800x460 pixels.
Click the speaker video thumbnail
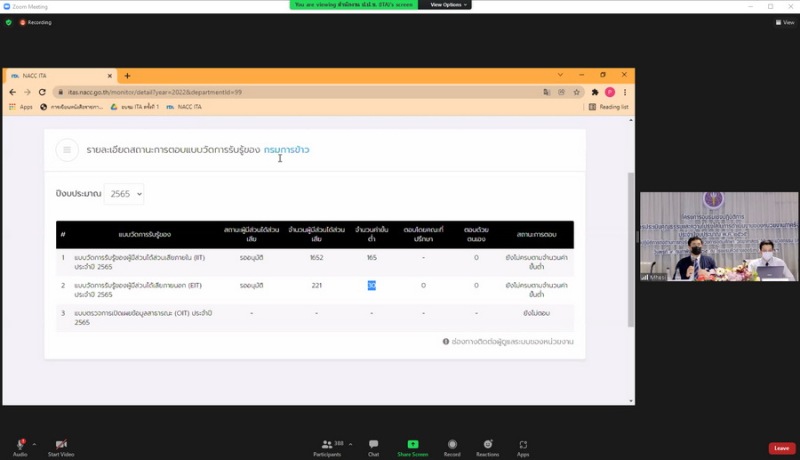pos(719,237)
